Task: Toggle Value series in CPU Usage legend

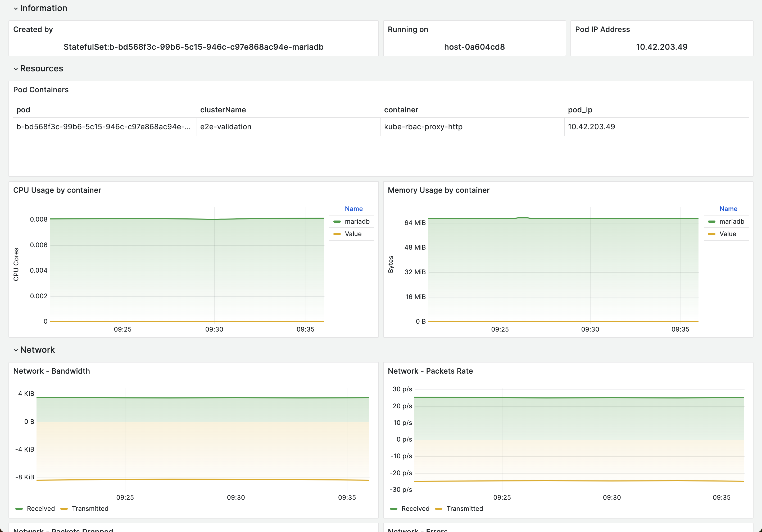Action: coord(353,234)
